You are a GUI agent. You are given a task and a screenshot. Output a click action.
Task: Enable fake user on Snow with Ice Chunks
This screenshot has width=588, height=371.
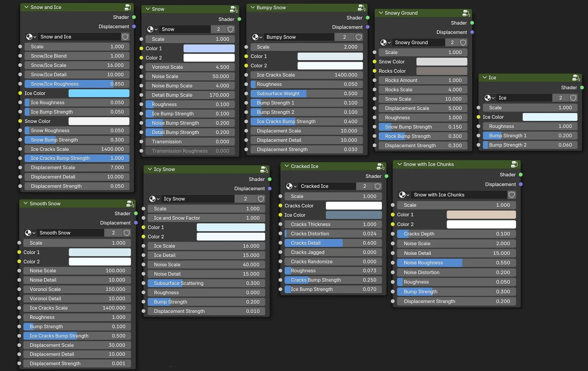(x=512, y=195)
